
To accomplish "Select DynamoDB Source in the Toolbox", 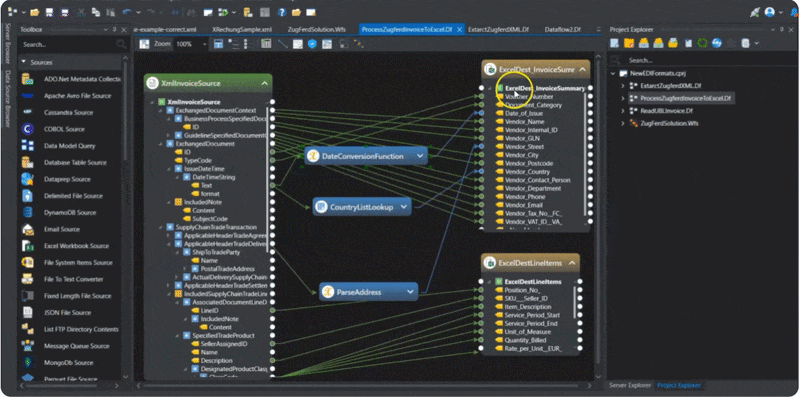I will tap(69, 212).
